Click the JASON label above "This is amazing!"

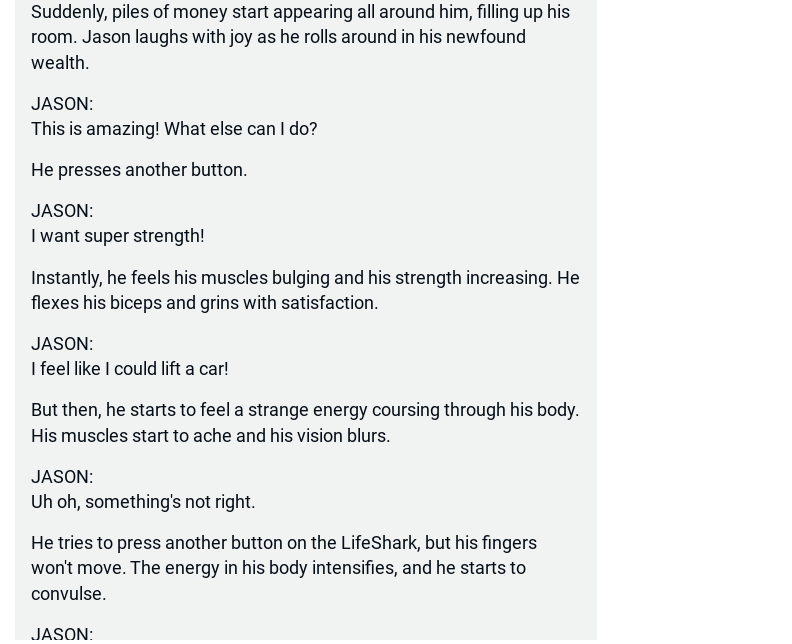coord(62,104)
